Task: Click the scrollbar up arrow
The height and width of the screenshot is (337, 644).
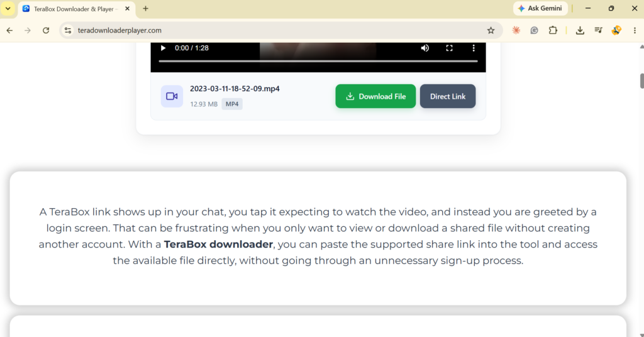Action: (641, 47)
